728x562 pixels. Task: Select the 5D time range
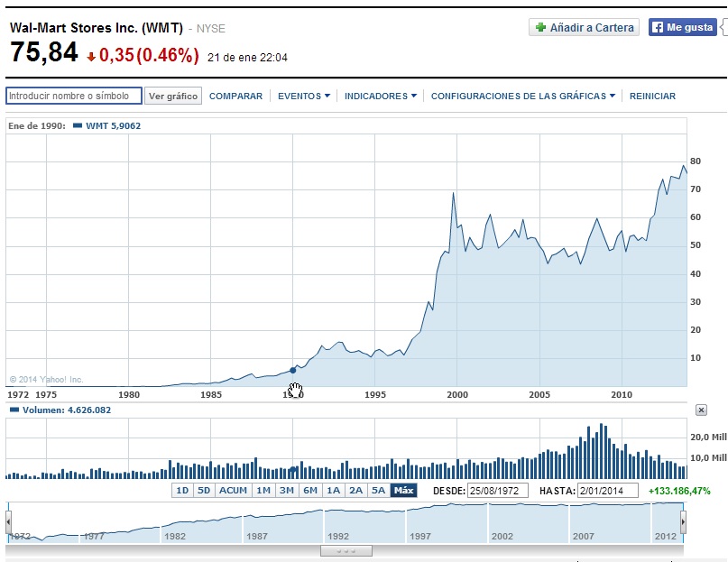(x=204, y=491)
